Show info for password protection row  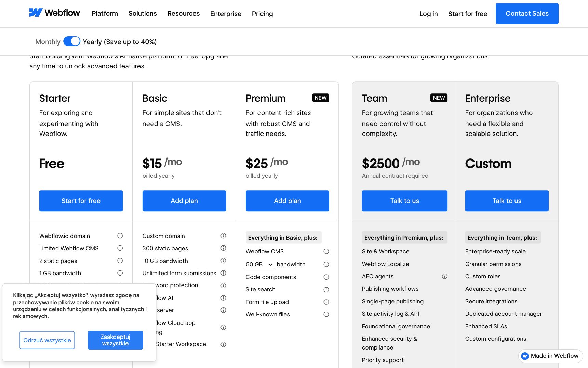(223, 285)
